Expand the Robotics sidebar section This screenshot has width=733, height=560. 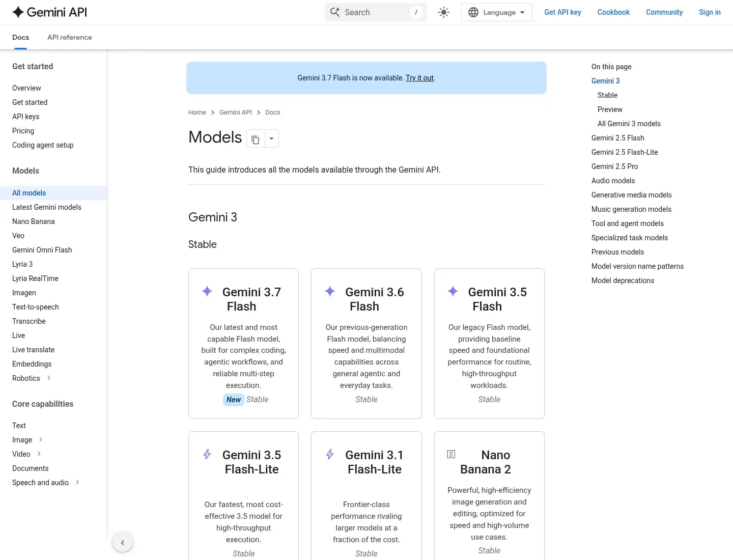pos(49,378)
